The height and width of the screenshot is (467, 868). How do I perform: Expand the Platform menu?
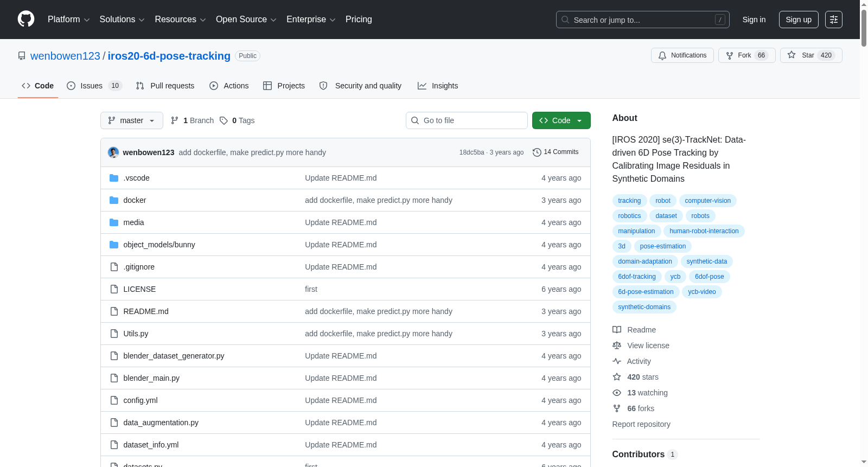[69, 20]
